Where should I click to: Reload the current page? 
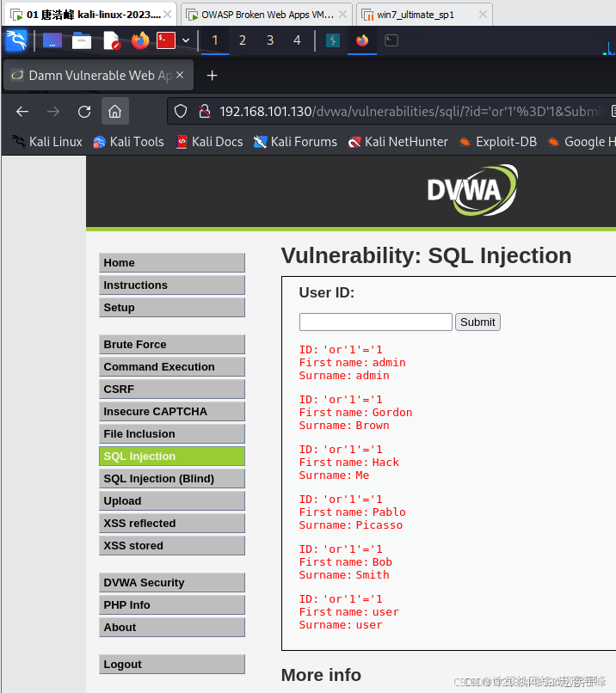(x=84, y=112)
